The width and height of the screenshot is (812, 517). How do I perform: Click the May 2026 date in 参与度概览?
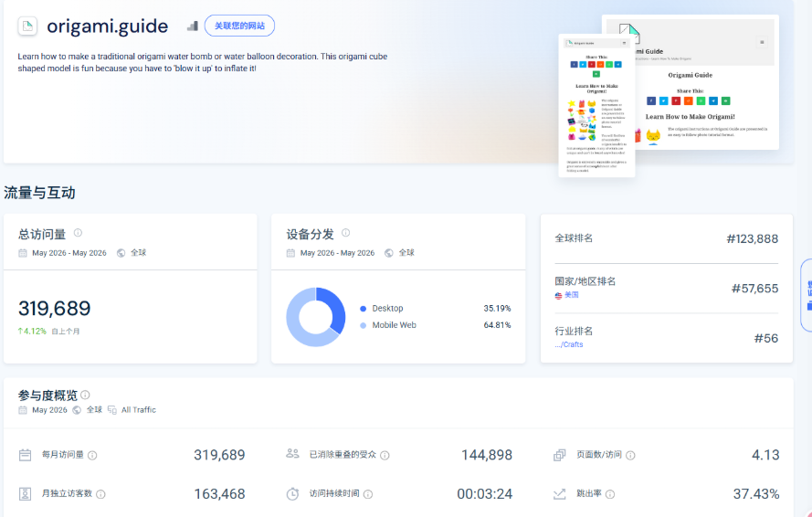tap(49, 410)
